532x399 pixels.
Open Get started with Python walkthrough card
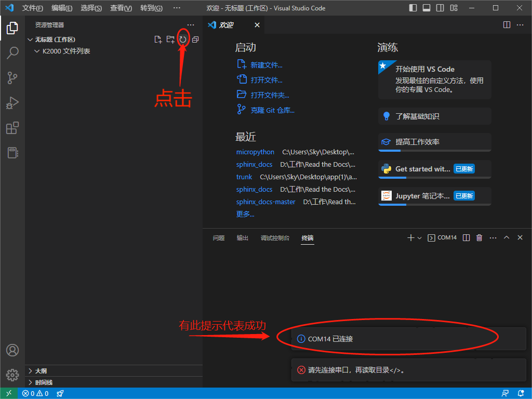click(435, 169)
